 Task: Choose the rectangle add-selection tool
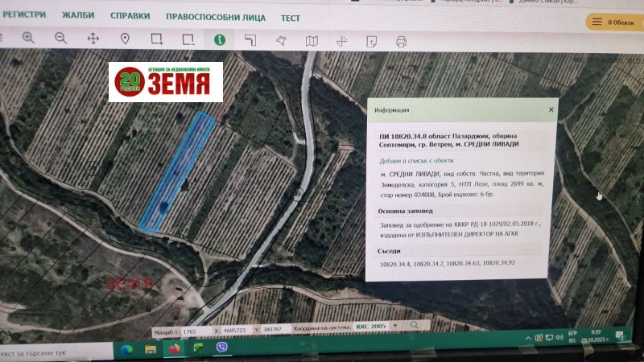[x=156, y=39]
